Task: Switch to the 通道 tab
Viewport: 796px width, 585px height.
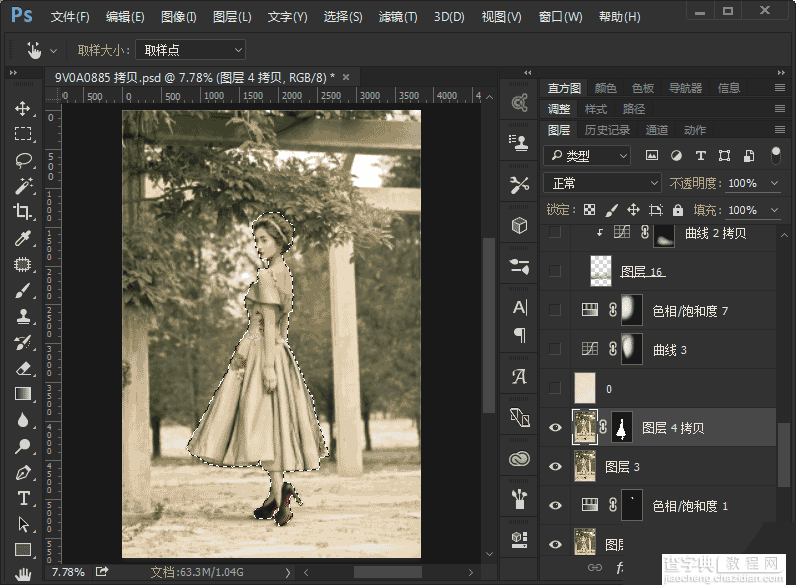Action: click(656, 130)
